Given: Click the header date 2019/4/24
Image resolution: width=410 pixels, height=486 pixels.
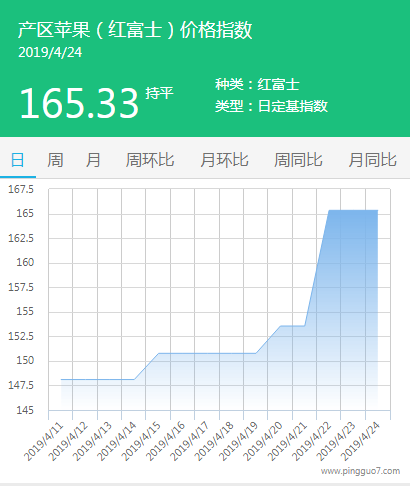Looking at the screenshot, I should (x=50, y=52).
